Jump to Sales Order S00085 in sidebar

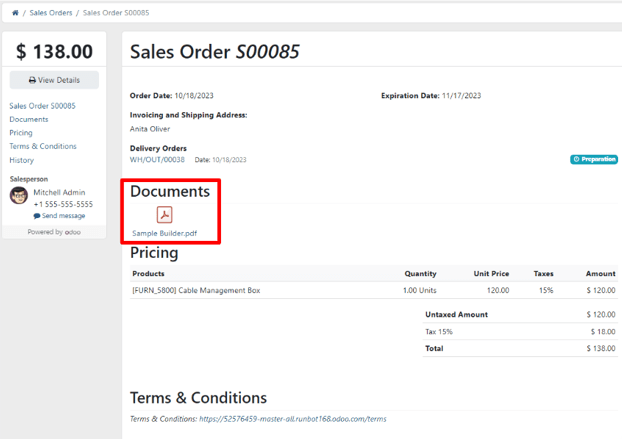pyautogui.click(x=42, y=106)
